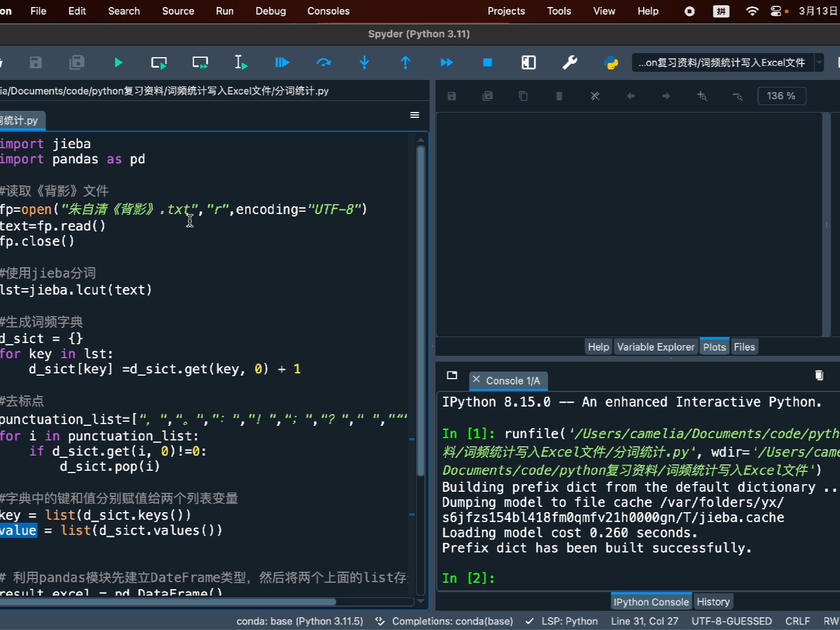This screenshot has width=840, height=630.
Task: Maximize current pane from the toolbar
Action: [528, 62]
